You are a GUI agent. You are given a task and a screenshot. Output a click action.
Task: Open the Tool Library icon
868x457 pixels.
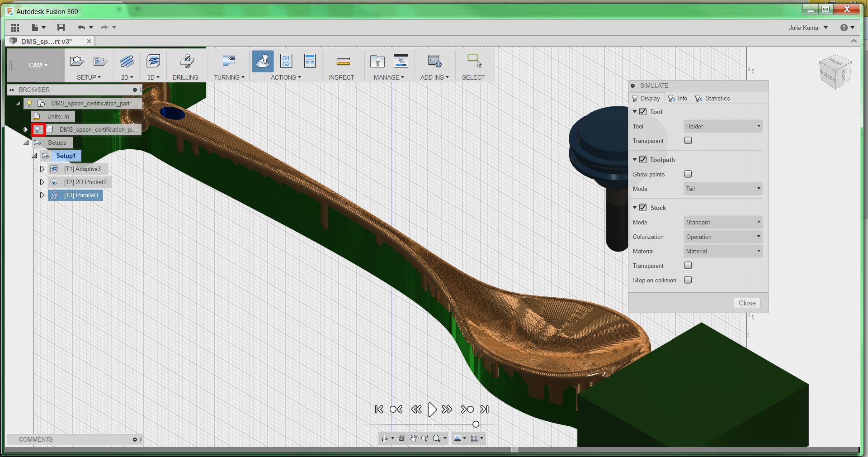click(377, 61)
